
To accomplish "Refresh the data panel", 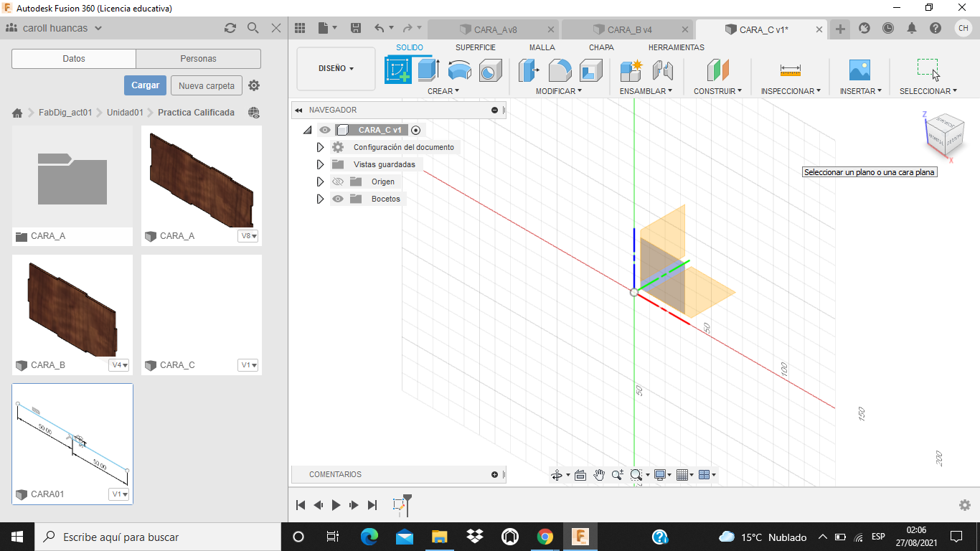I will pyautogui.click(x=230, y=28).
